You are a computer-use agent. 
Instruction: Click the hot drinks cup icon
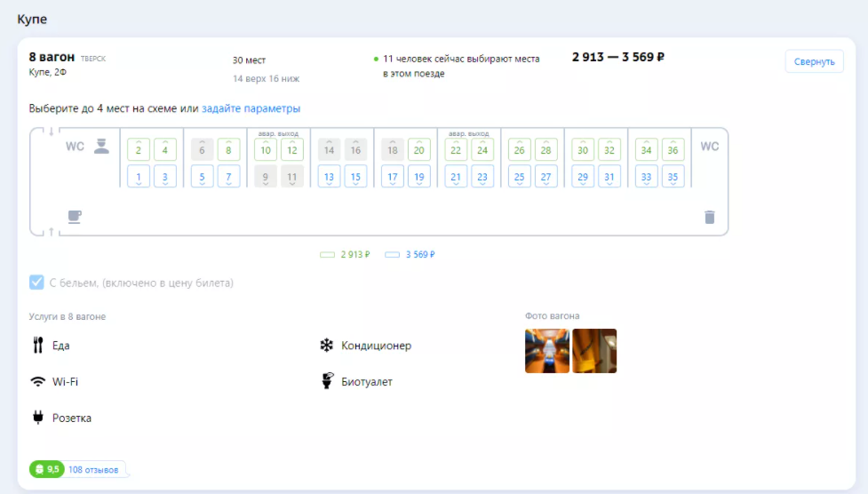75,217
